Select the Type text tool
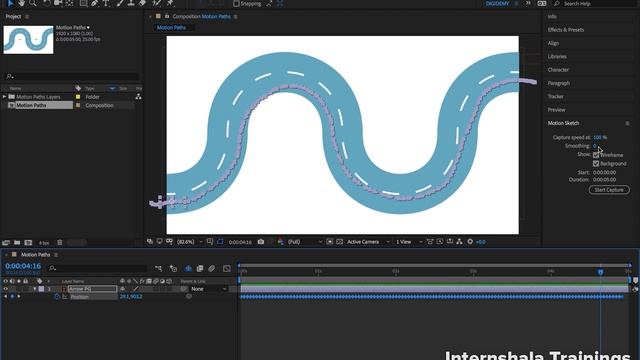The width and height of the screenshot is (640, 360). pos(106,3)
